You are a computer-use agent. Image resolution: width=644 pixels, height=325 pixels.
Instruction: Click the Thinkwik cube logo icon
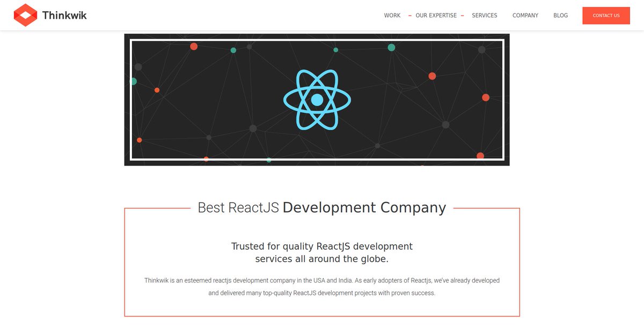coord(25,15)
